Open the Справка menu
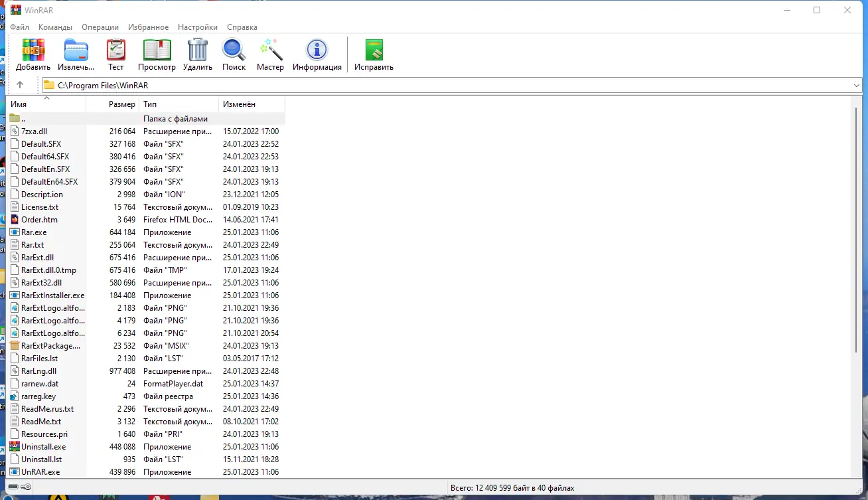The image size is (868, 500). [x=242, y=27]
